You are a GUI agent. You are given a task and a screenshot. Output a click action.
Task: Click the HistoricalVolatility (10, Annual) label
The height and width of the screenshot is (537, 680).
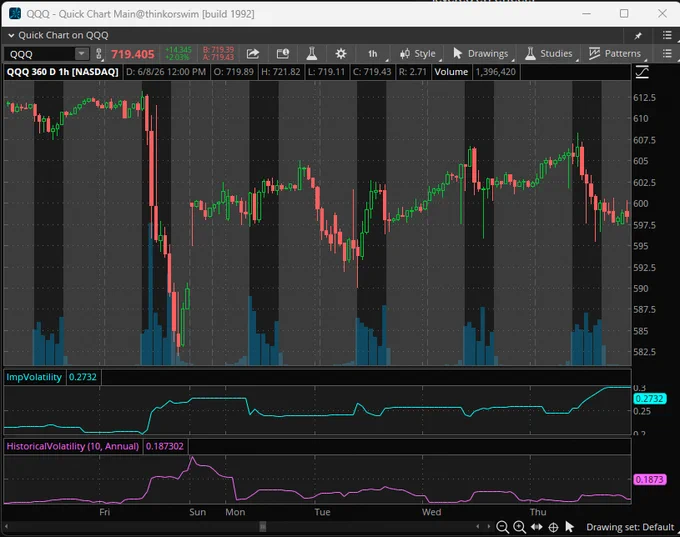[72, 446]
